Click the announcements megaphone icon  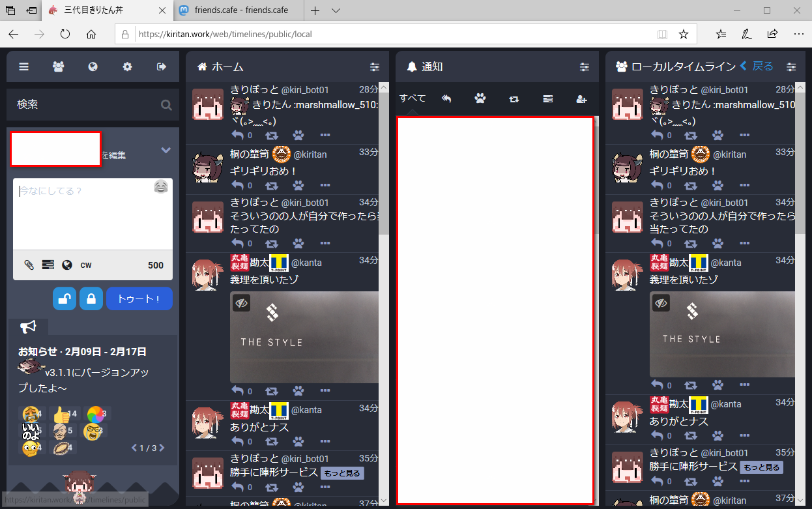tap(29, 326)
